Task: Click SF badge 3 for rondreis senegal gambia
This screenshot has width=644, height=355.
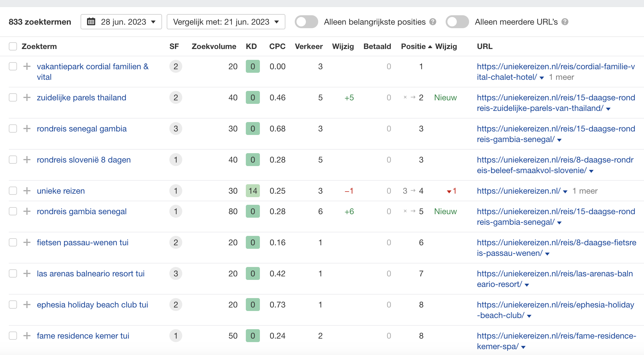Action: click(x=176, y=129)
